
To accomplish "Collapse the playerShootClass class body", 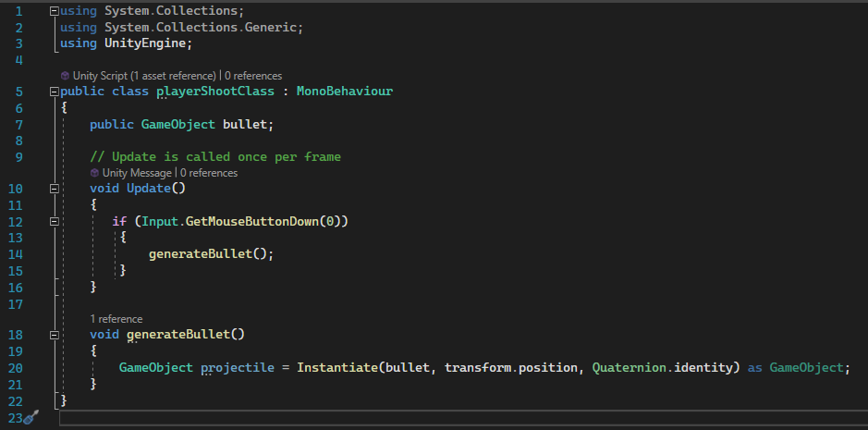I will [54, 92].
